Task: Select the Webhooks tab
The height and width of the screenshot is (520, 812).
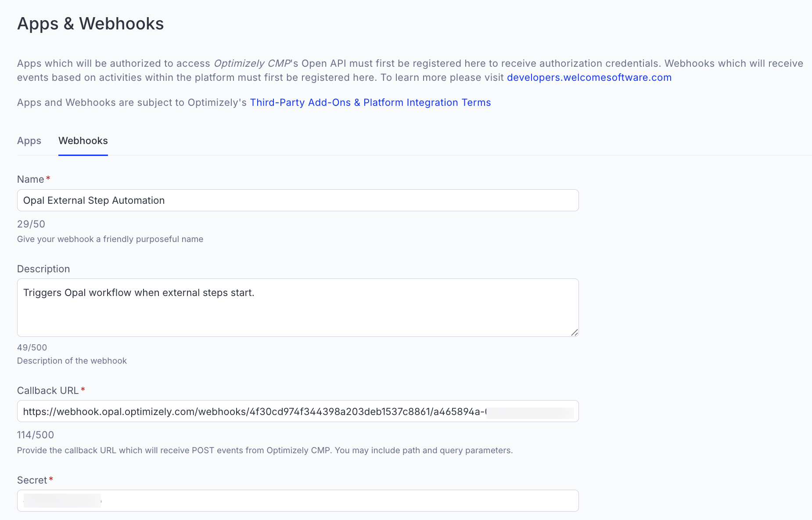Action: click(83, 141)
